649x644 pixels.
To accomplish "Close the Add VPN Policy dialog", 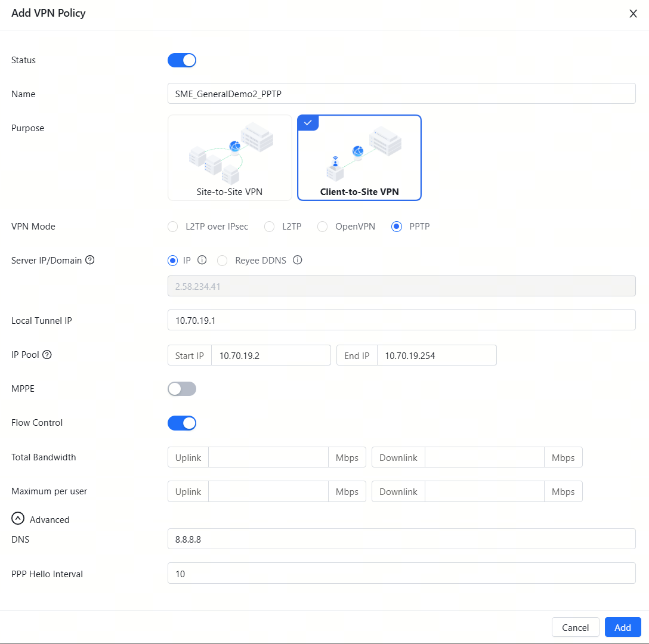I will [x=633, y=14].
